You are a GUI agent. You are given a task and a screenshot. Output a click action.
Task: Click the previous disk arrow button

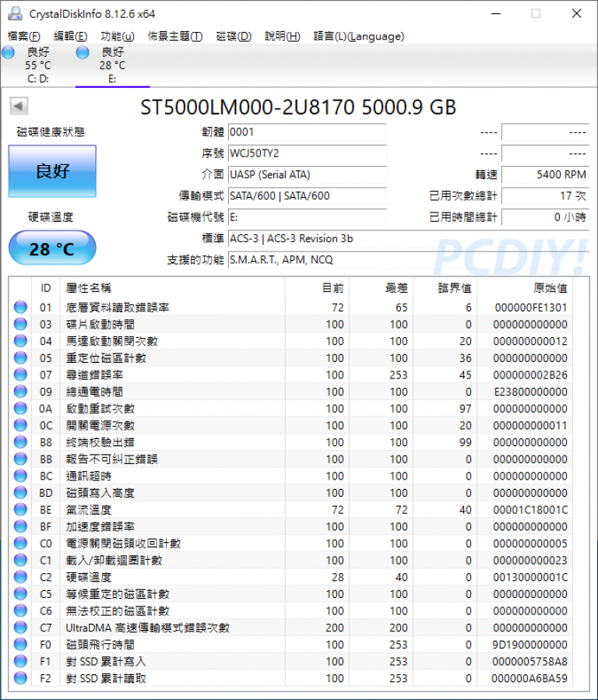(x=19, y=106)
